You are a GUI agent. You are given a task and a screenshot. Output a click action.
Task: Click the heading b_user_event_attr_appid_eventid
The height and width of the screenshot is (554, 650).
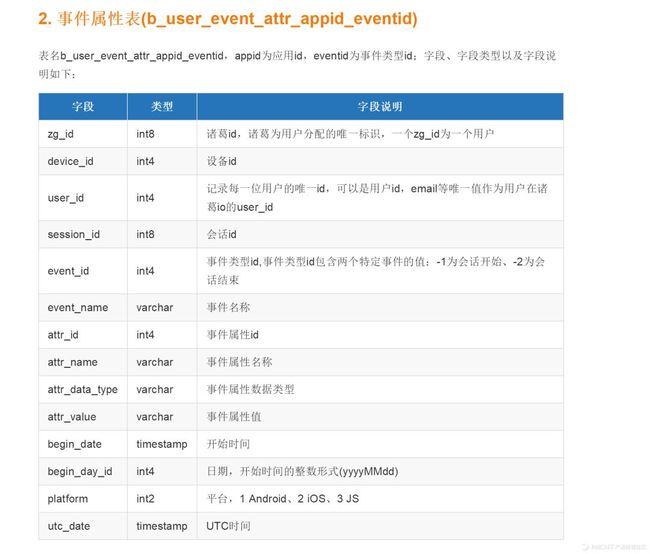click(x=227, y=19)
